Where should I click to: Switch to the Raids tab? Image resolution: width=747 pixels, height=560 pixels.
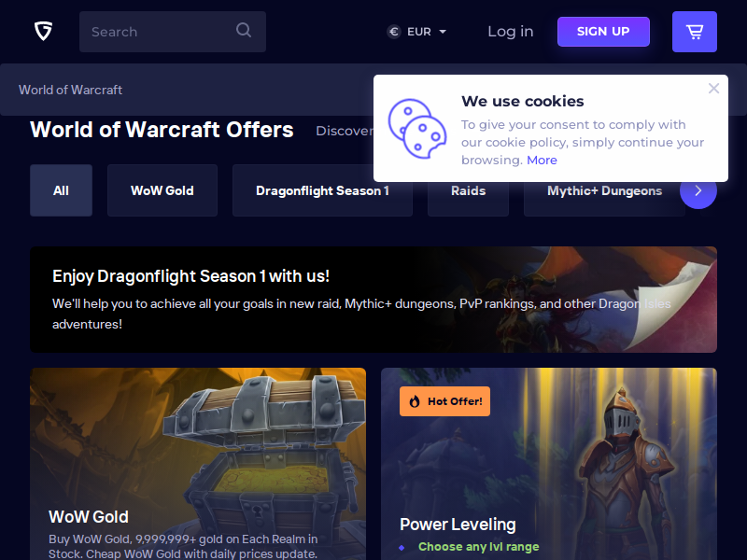(468, 190)
